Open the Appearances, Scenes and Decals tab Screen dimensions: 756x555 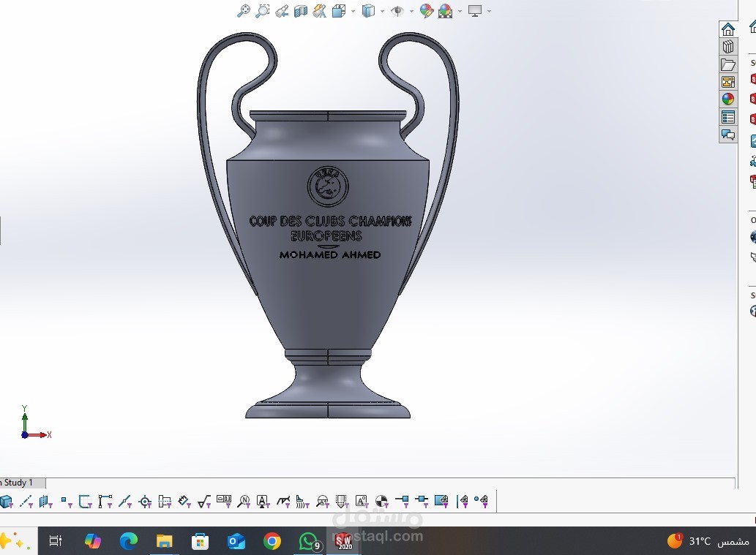click(x=728, y=99)
